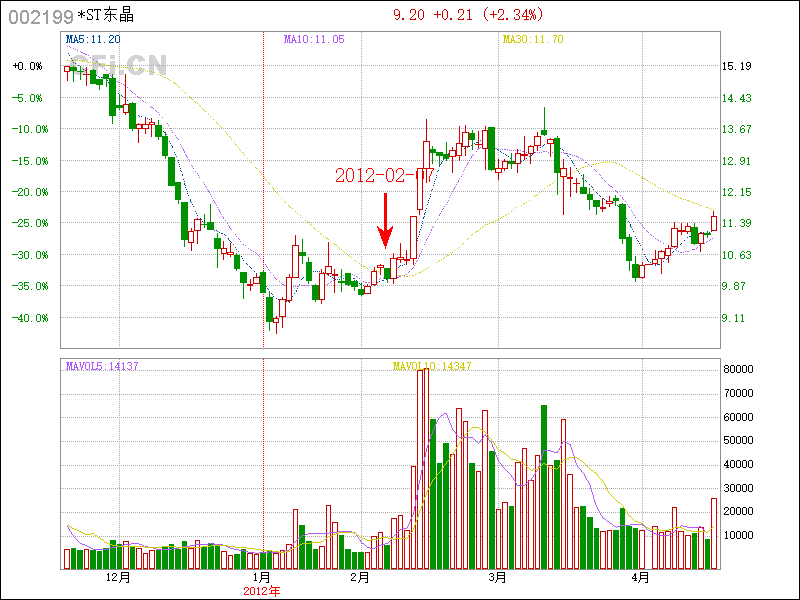This screenshot has height=600, width=800.
Task: Click the MA10:11.05 indicator label
Action: [x=314, y=39]
